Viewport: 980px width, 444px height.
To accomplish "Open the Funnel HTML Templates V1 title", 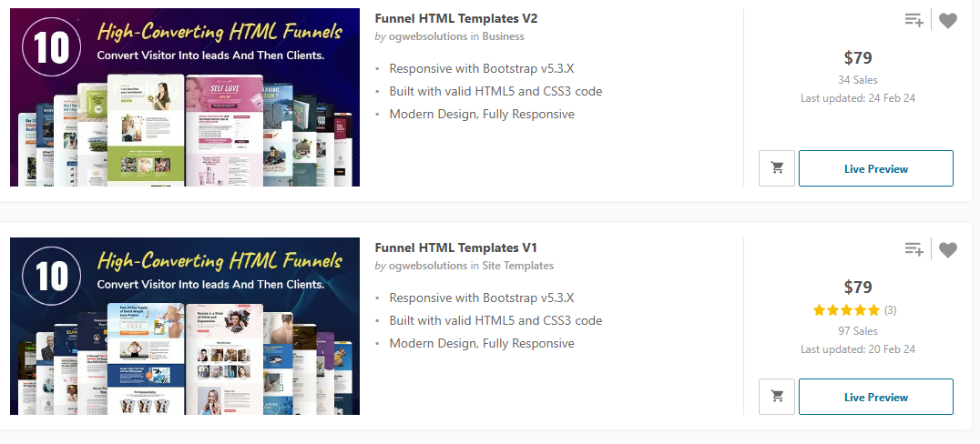I will pos(455,247).
